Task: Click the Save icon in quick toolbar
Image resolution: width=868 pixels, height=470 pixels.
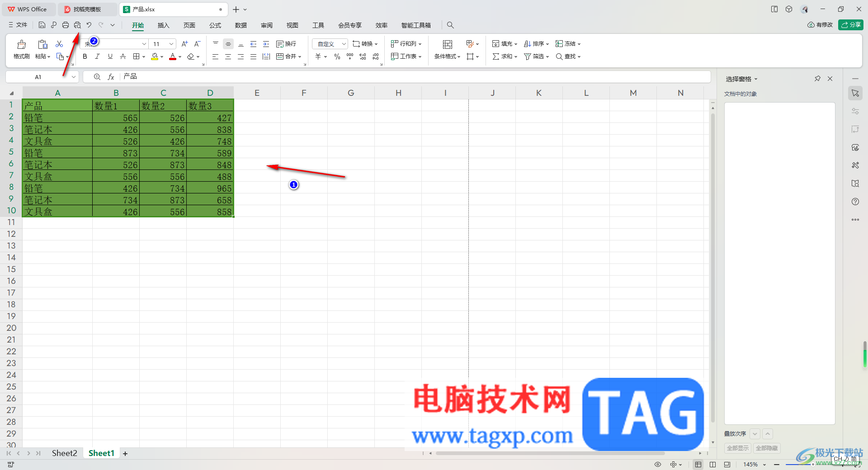Action: [42, 25]
